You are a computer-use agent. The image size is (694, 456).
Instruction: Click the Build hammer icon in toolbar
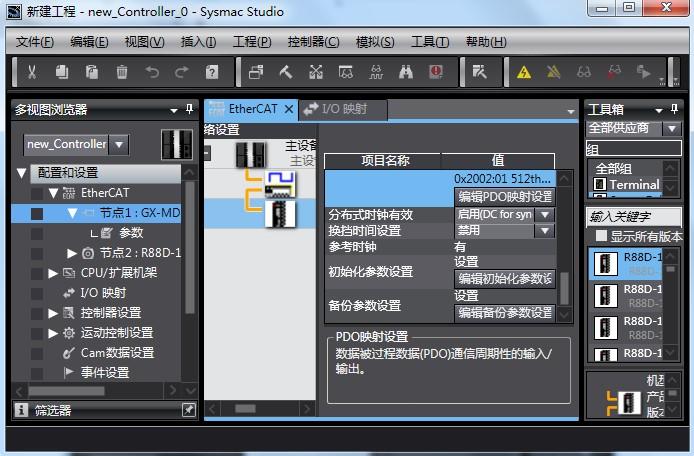point(286,72)
